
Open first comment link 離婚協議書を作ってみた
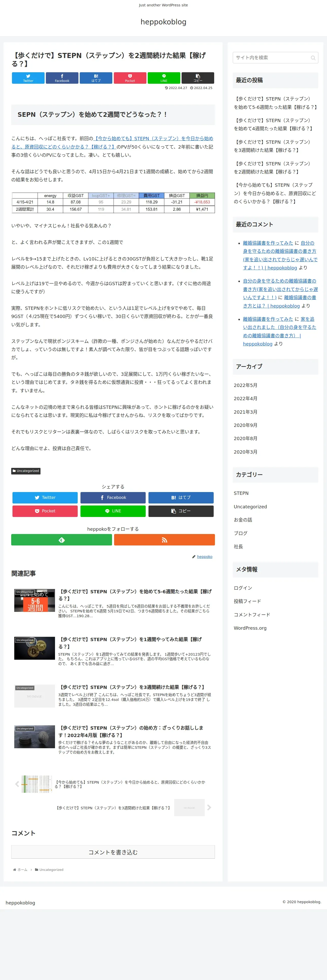(268, 243)
